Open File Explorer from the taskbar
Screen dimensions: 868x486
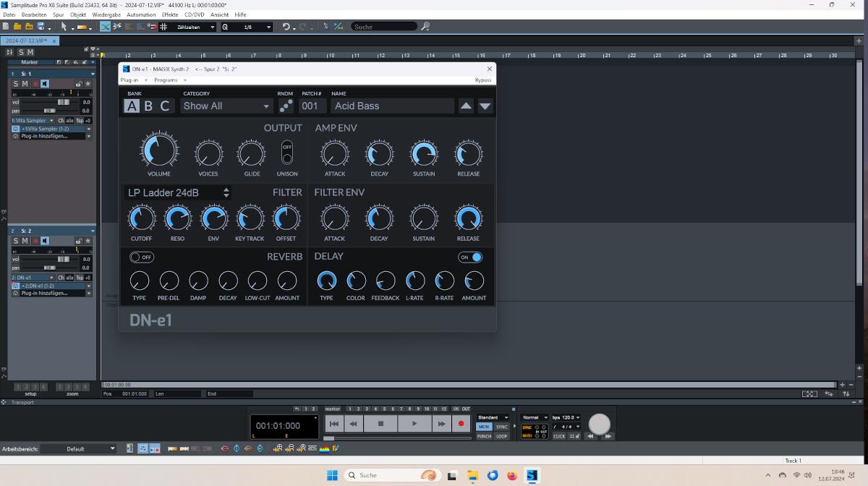[x=473, y=475]
